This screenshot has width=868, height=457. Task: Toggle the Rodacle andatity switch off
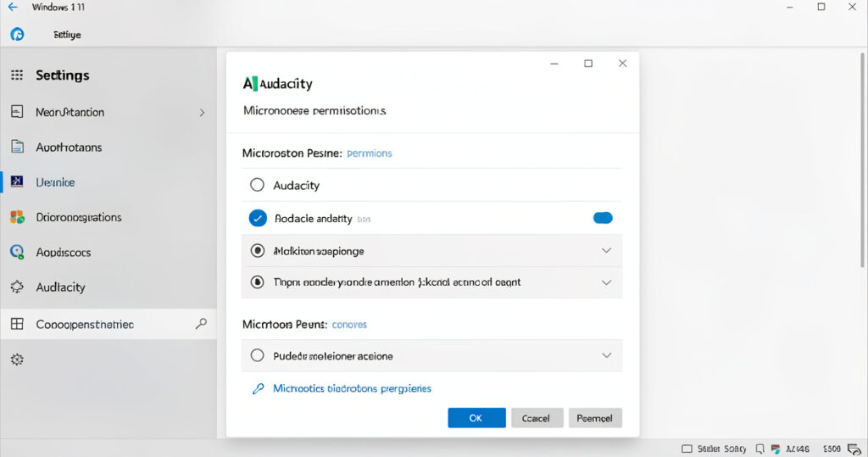[x=603, y=218]
